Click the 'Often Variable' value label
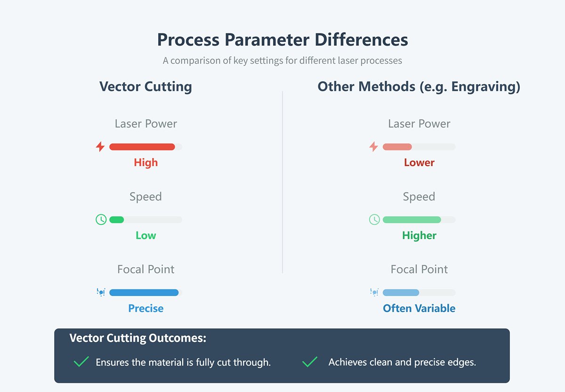Screen dimensions: 565x392 point(419,309)
